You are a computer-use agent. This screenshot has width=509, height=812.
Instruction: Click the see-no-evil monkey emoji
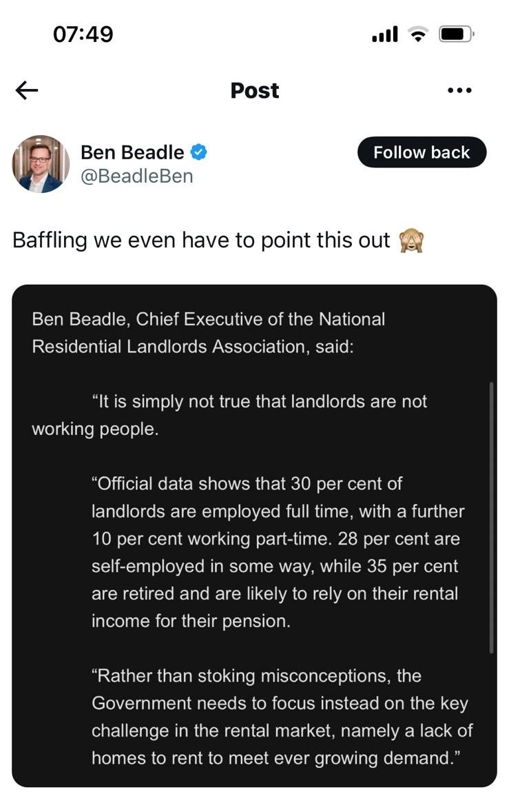coord(411,241)
